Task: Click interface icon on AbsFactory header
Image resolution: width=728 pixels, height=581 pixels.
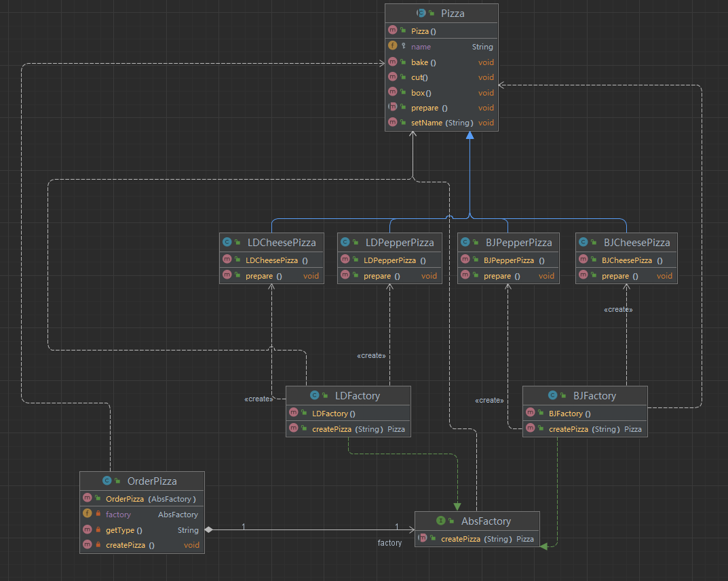Action: (440, 521)
